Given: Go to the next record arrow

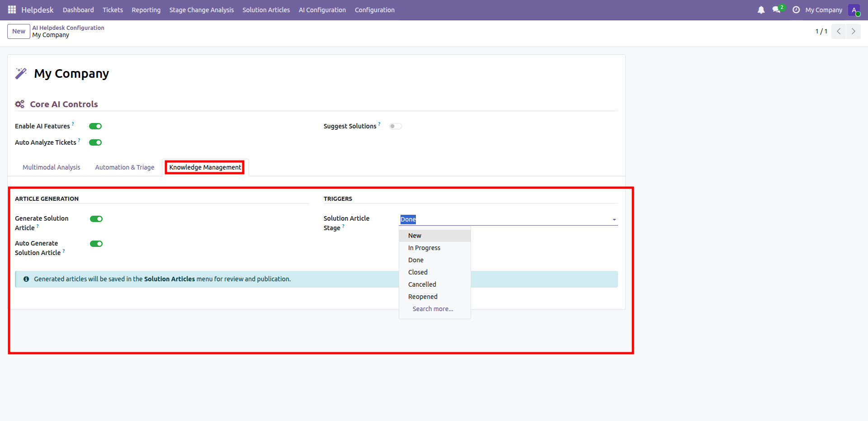Looking at the screenshot, I should tap(853, 31).
